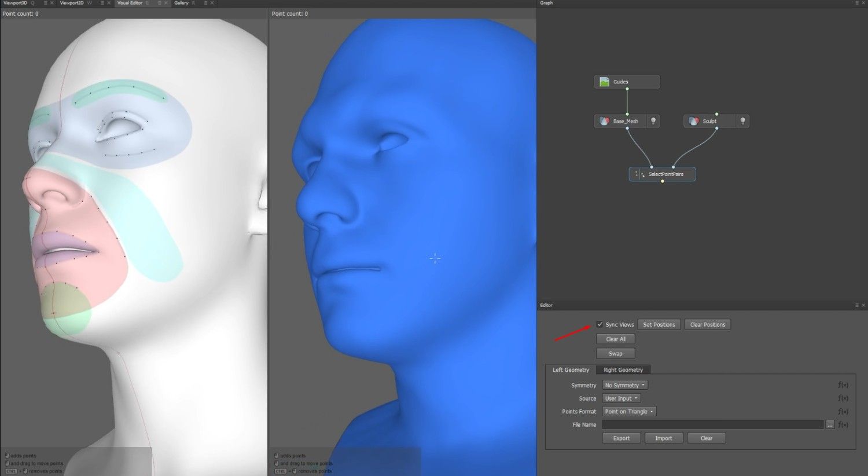
Task: Select the SelectPointPairs node icon
Action: [639, 174]
